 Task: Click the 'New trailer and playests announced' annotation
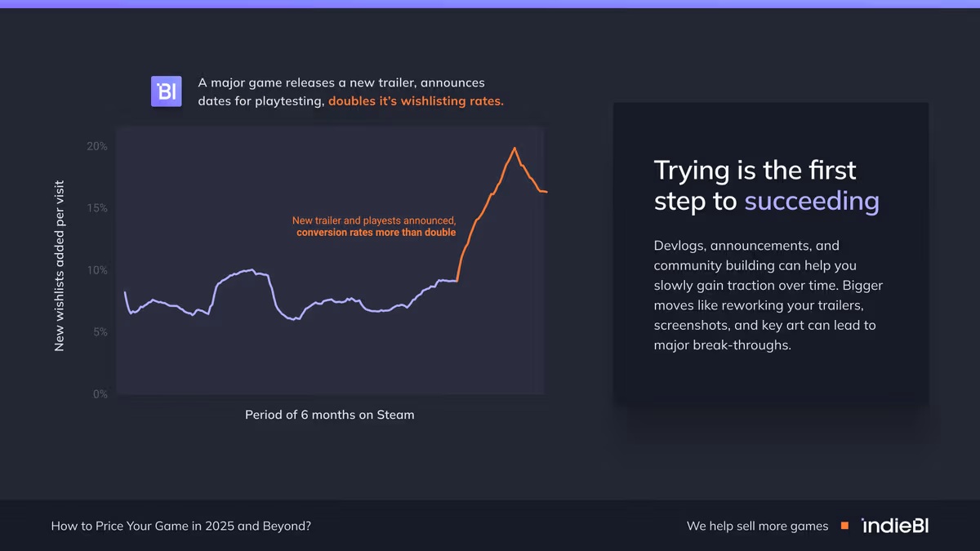click(374, 220)
